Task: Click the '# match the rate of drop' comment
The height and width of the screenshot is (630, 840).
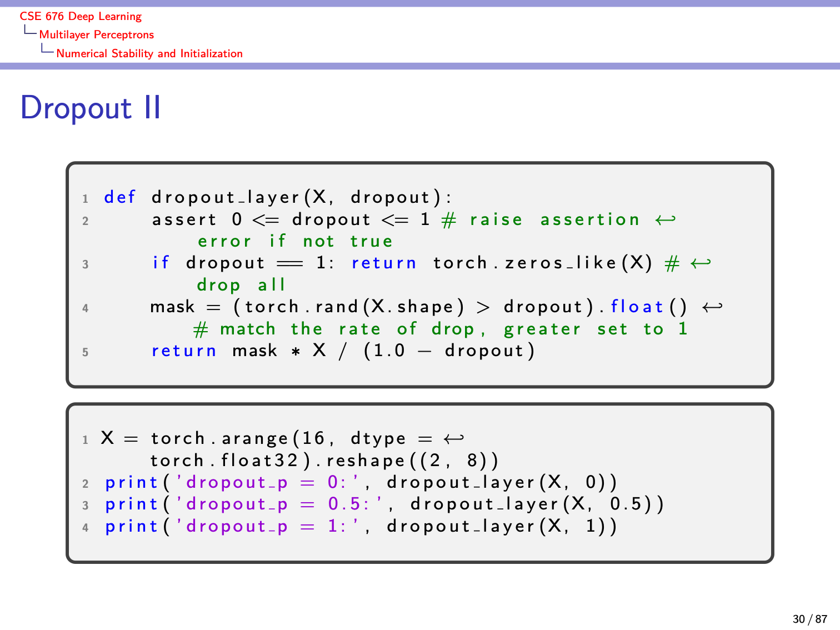Action: coord(340,329)
